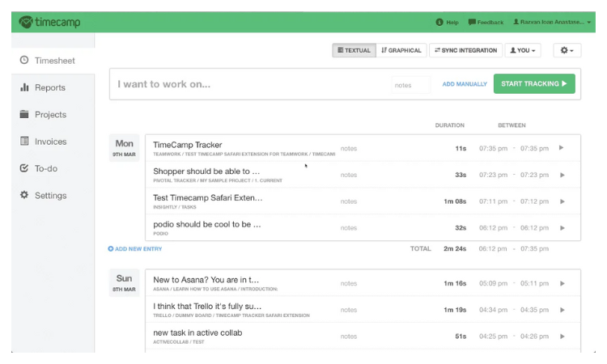The image size is (607, 364).
Task: Click the notes field beside Add Manually
Action: [x=410, y=85]
